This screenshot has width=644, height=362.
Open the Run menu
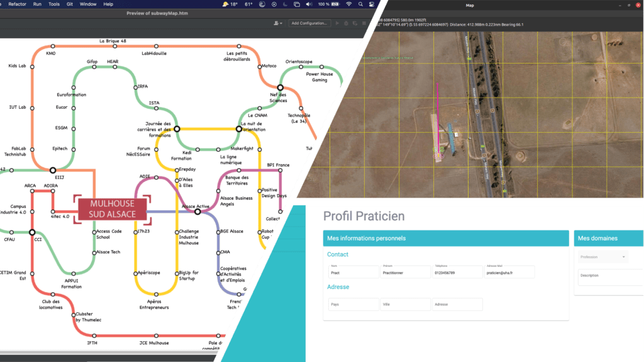click(x=37, y=4)
